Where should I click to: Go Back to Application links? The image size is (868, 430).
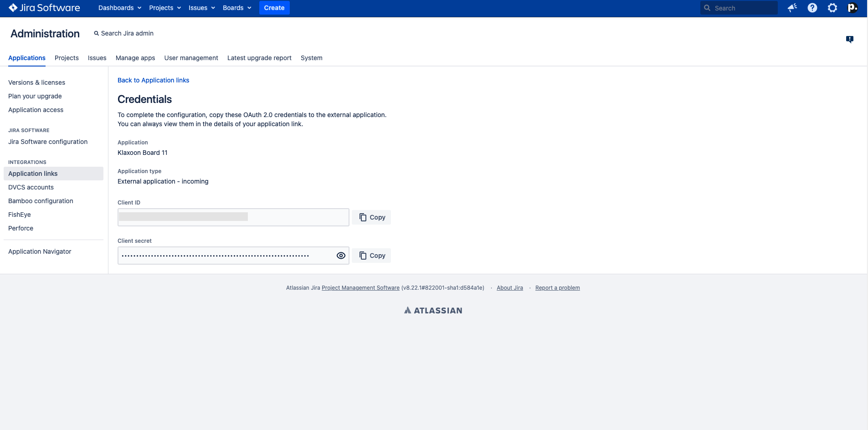coord(153,80)
